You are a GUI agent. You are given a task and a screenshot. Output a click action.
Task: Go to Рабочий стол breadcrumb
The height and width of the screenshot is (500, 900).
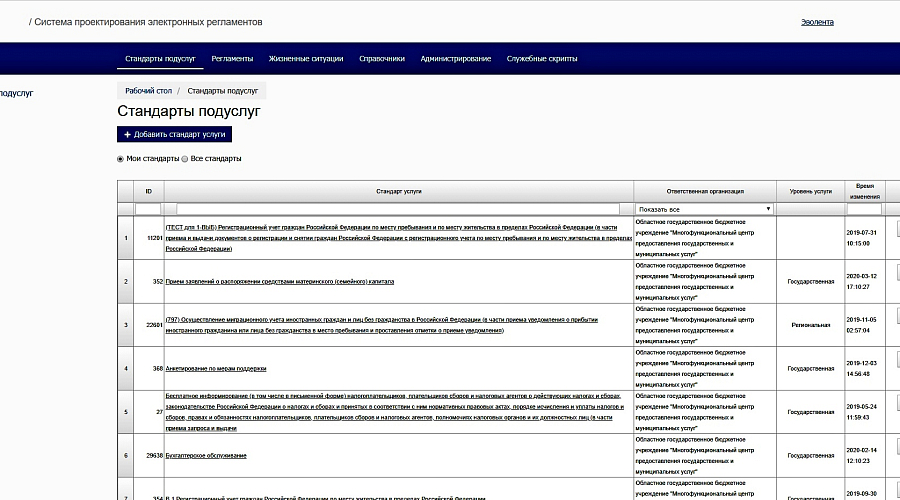coord(149,91)
